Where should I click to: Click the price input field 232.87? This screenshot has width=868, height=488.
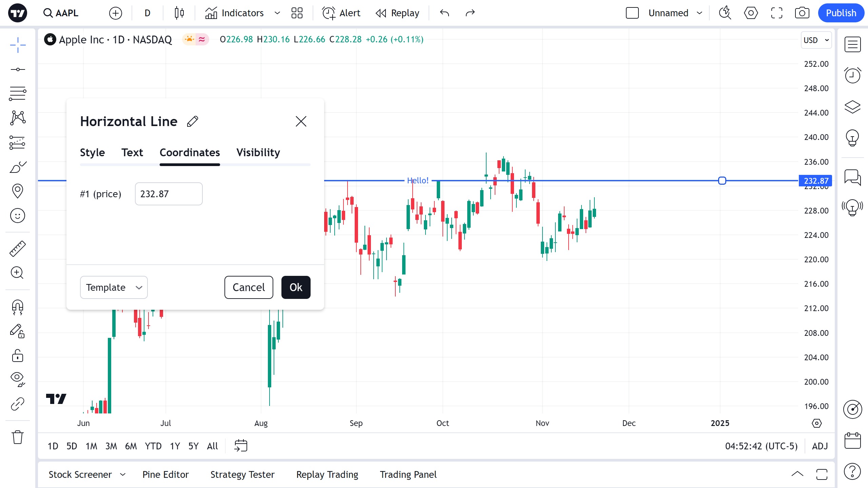(169, 194)
